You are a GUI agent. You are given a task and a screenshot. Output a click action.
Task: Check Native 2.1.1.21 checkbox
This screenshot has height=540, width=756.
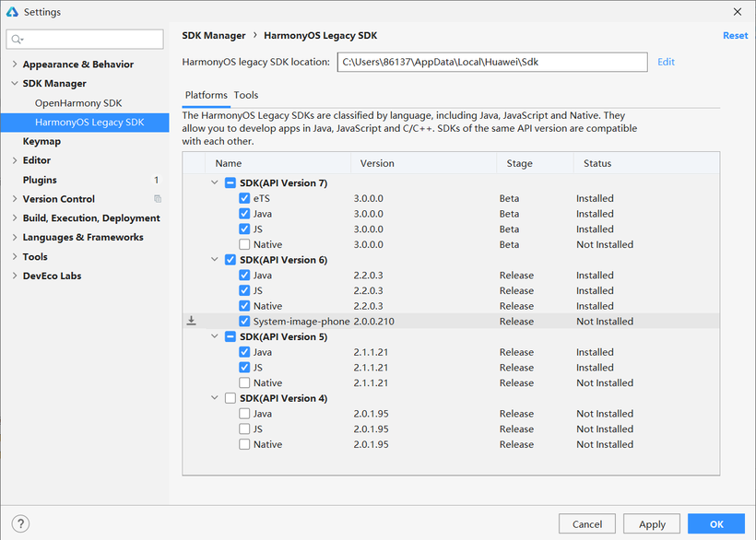(244, 383)
